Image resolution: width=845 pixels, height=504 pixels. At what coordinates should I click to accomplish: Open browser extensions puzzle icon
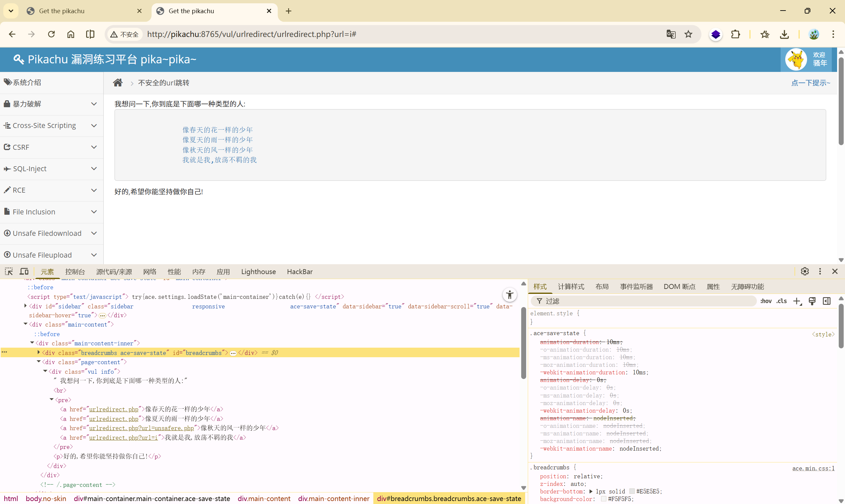coord(736,34)
